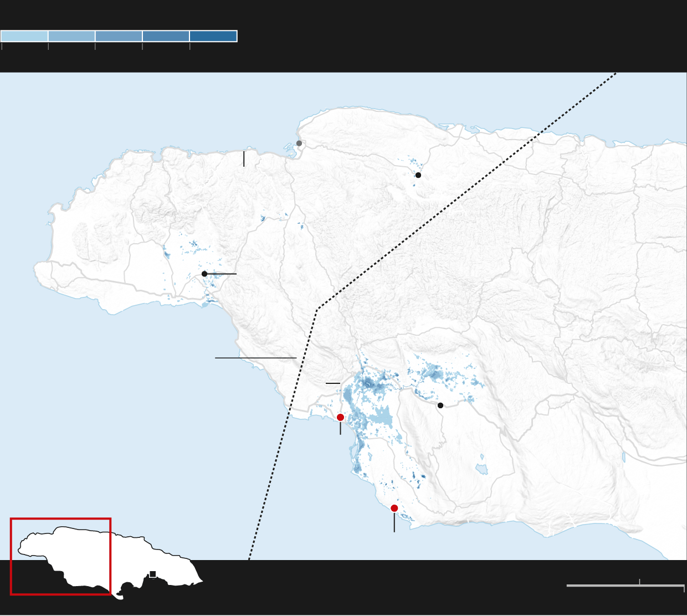Click the long horizontal label line over the sea
687x616 pixels.
(x=255, y=358)
